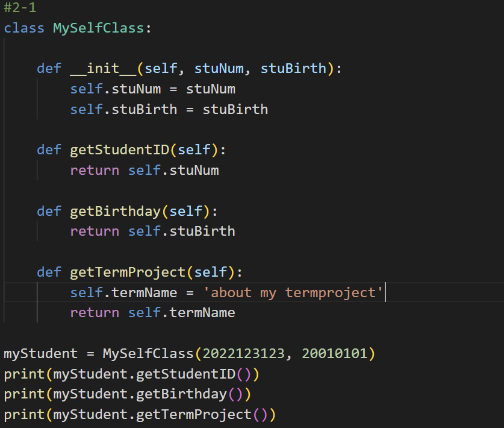Click the 'class' keyword
The width and height of the screenshot is (504, 428).
pos(24,28)
